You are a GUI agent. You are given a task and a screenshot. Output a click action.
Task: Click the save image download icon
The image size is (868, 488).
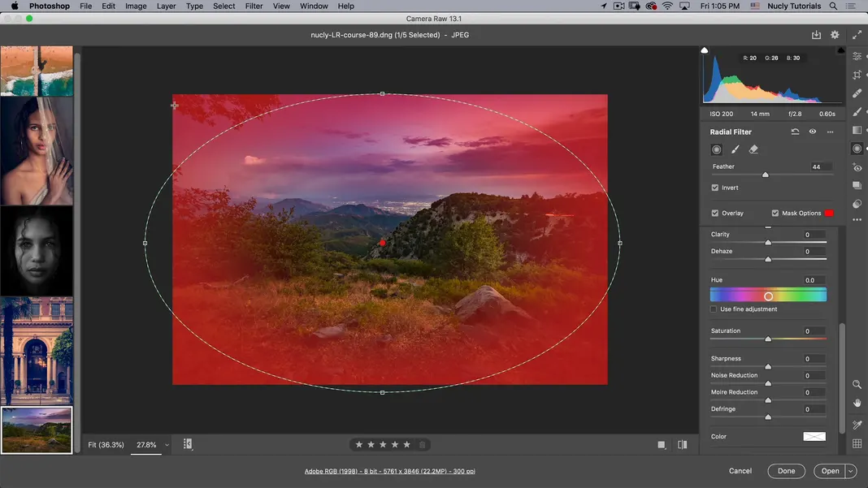[816, 35]
